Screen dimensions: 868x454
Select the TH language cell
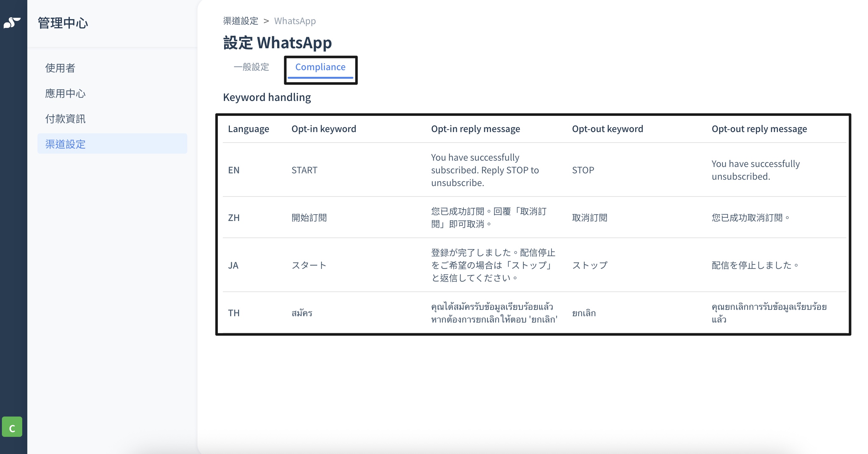click(234, 313)
